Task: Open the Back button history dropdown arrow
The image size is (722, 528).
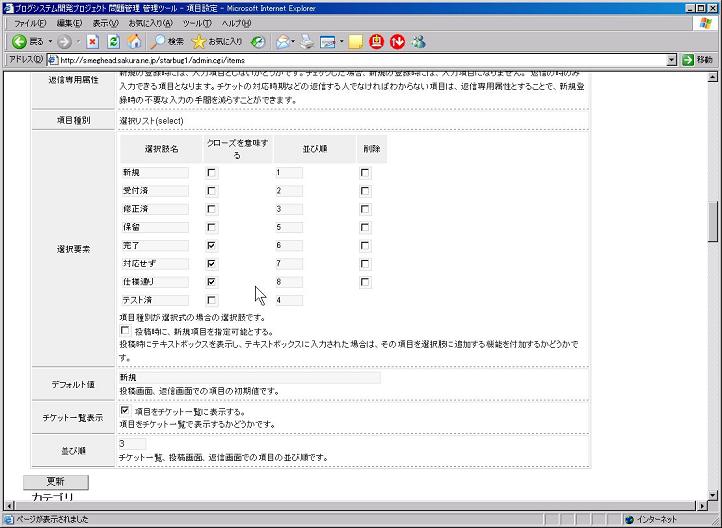Action: (x=50, y=42)
